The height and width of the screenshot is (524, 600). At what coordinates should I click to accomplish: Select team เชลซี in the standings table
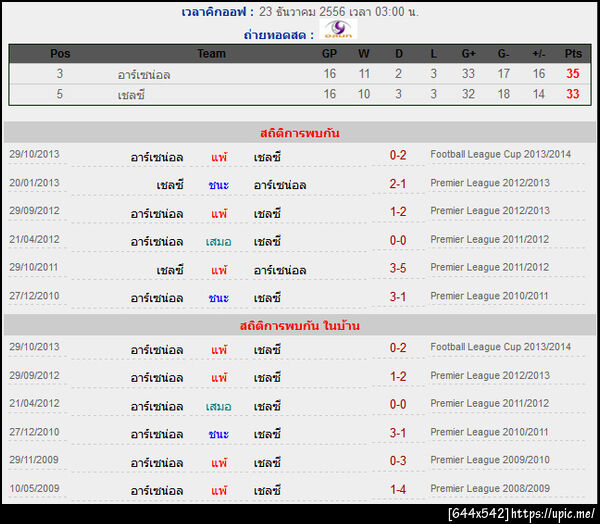[131, 95]
